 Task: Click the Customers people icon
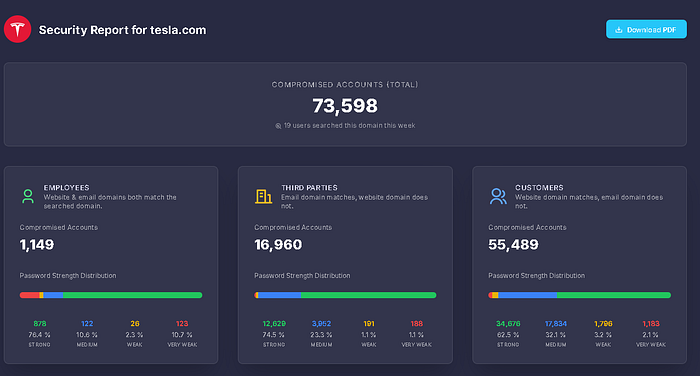click(498, 196)
